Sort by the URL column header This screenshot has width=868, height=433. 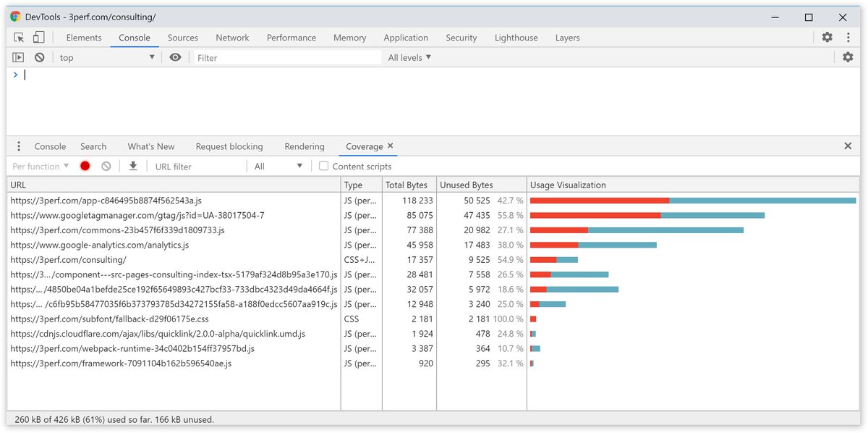pyautogui.click(x=174, y=185)
